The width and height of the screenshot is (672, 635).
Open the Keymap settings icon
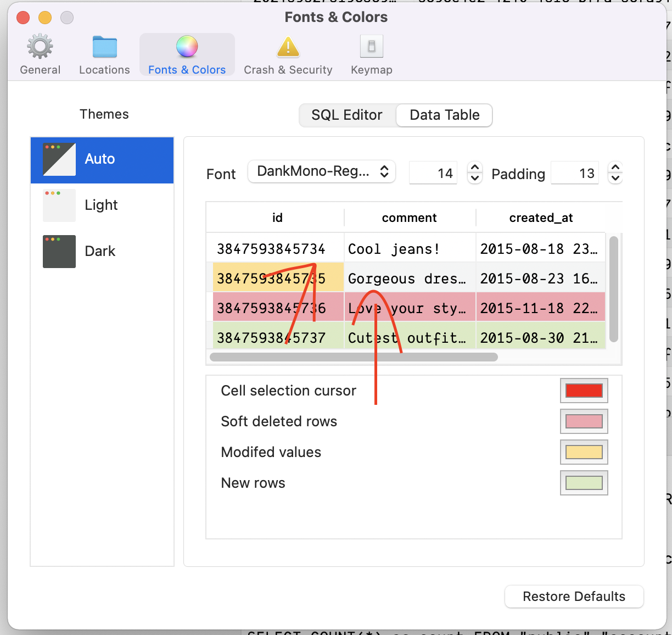371,53
